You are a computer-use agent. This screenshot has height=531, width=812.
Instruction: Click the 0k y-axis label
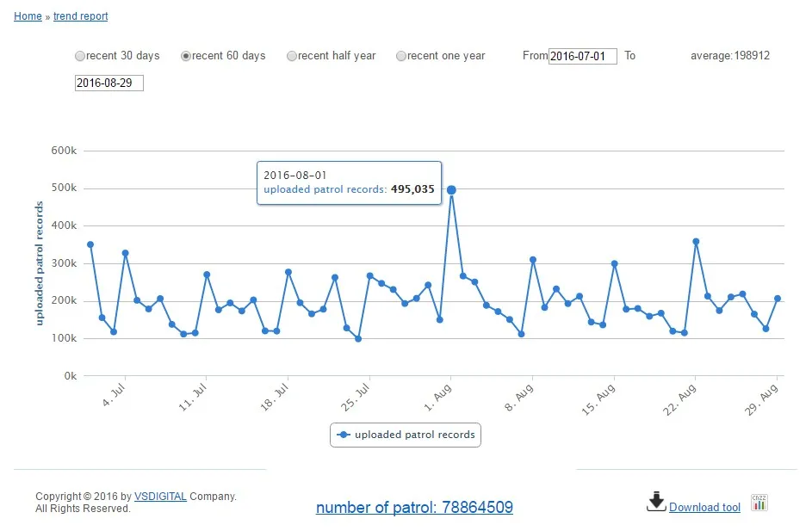click(x=71, y=376)
